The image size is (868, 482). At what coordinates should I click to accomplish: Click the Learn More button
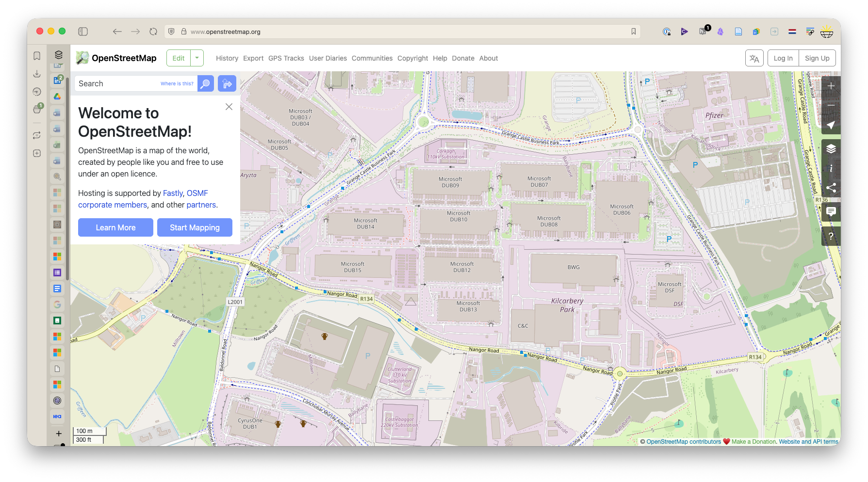[x=115, y=227]
